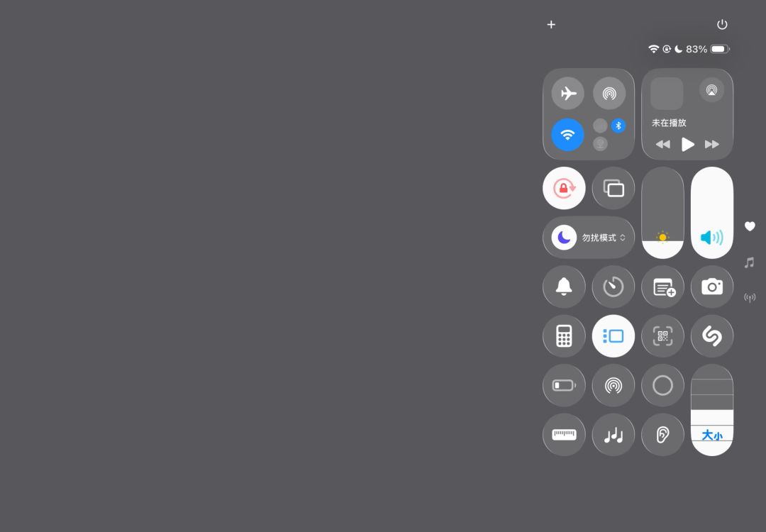Open the Camera control
The width and height of the screenshot is (766, 532).
click(712, 287)
